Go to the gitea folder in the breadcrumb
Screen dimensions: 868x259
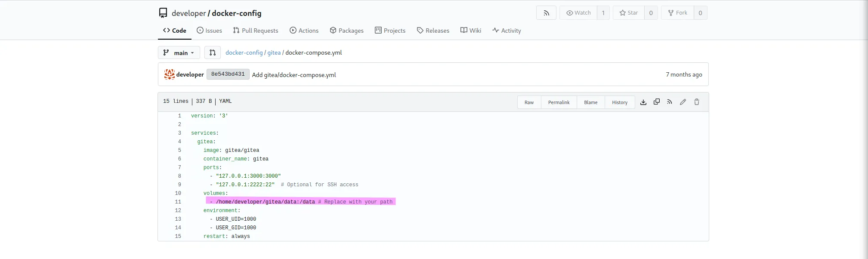[274, 52]
